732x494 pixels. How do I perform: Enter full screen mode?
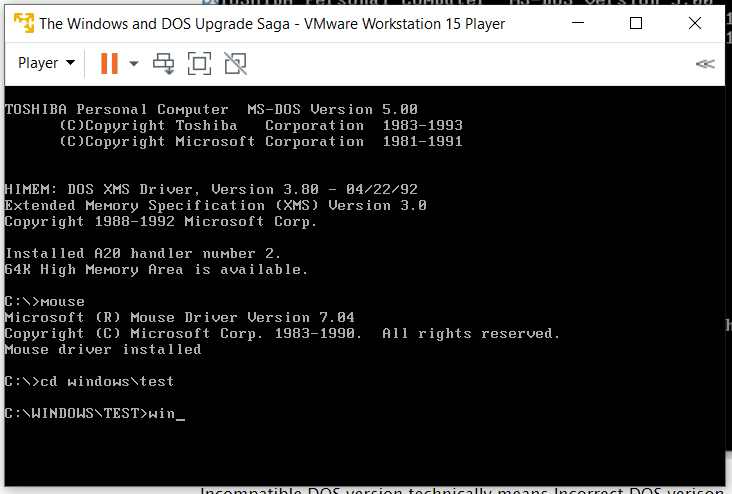199,63
